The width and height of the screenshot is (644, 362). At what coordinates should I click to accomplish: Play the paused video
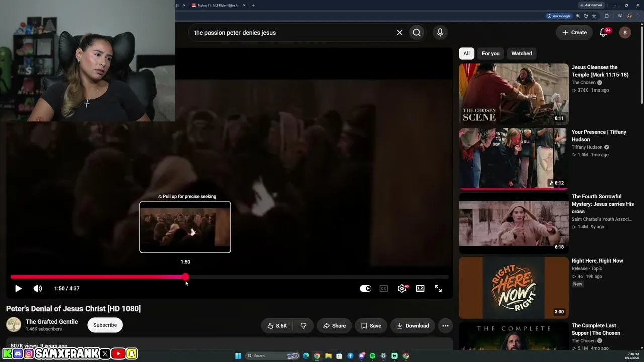pos(18,288)
